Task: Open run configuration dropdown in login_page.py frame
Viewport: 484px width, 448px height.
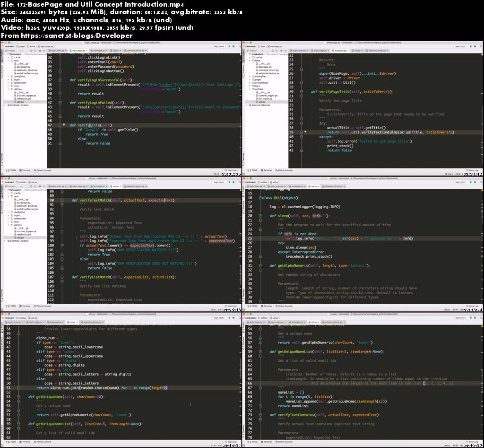Action: (219, 46)
